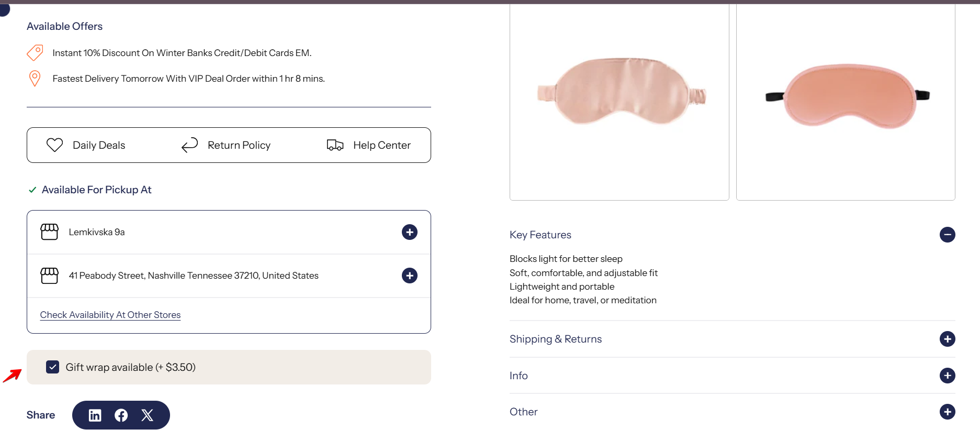The image size is (980, 440).
Task: Expand the Lemkivska 9a pickup store
Action: coord(410,232)
